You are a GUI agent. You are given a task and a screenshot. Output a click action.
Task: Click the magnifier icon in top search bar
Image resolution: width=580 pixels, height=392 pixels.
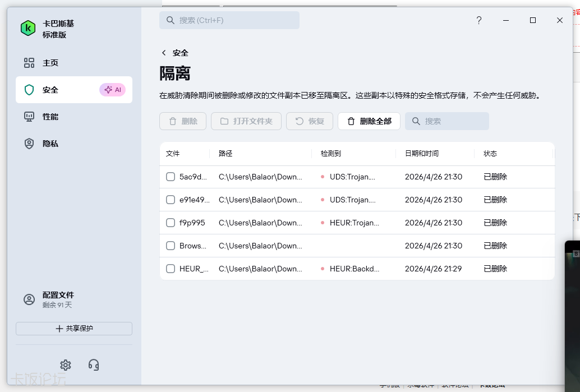point(170,20)
